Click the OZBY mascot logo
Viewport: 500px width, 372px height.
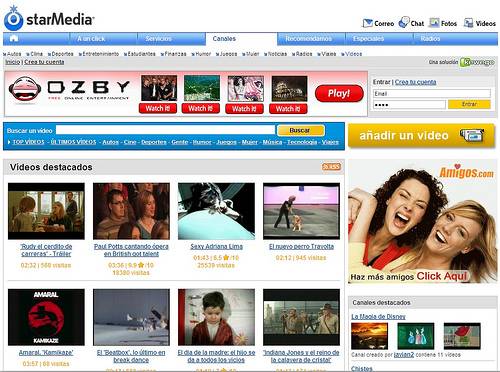click(25, 89)
